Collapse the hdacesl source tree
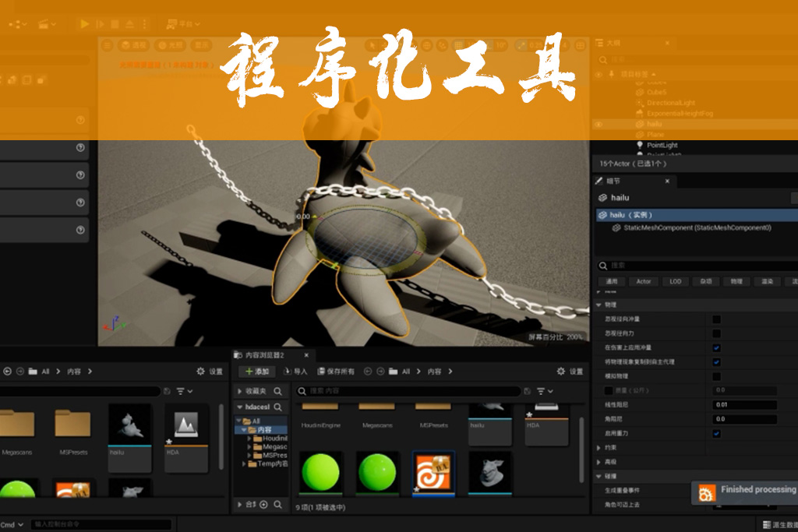 click(x=240, y=407)
